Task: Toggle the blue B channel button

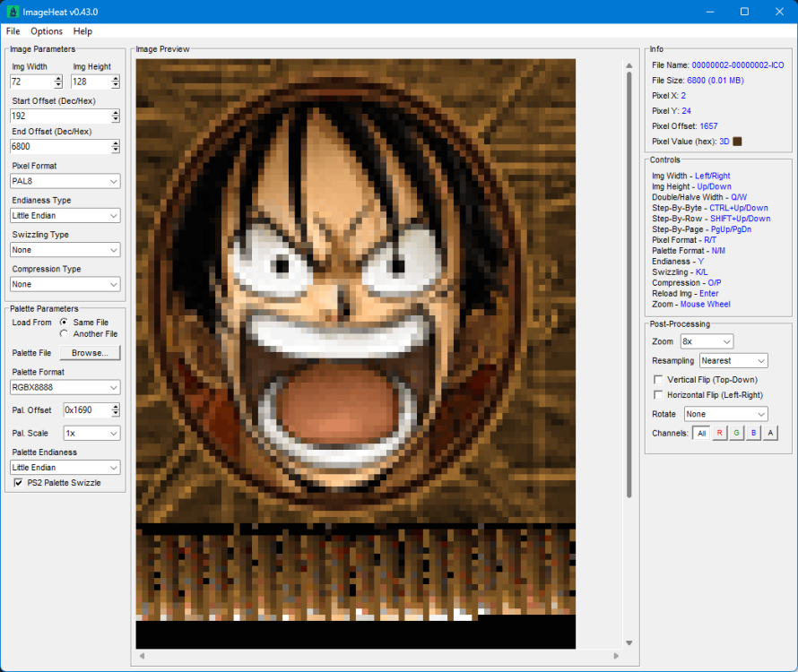Action: tap(754, 433)
